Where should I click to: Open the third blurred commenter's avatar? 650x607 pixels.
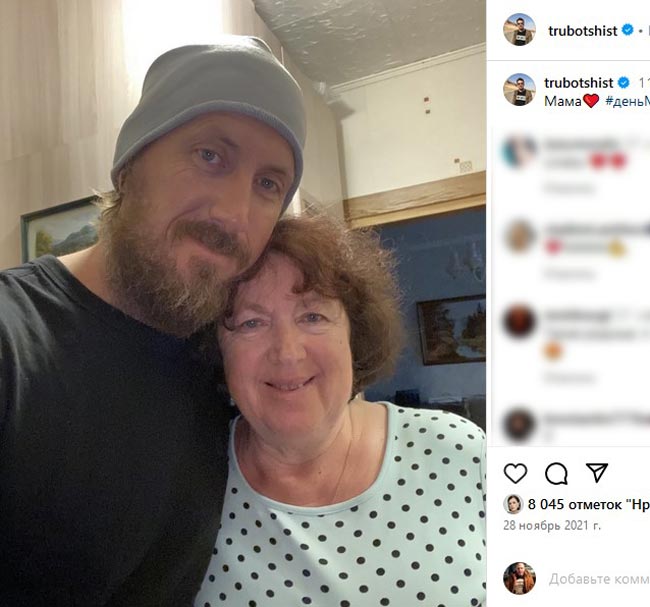coord(519,321)
